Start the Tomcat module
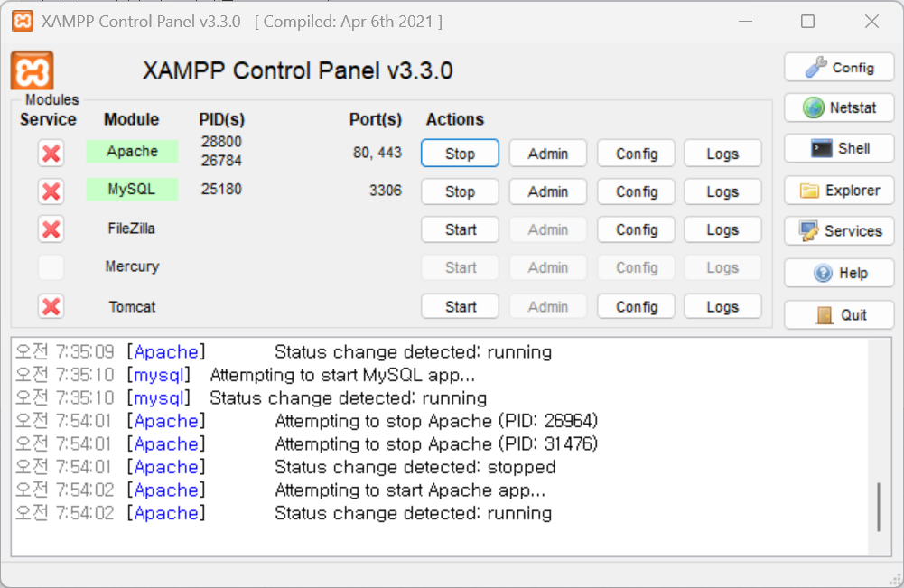This screenshot has width=904, height=588. click(460, 307)
